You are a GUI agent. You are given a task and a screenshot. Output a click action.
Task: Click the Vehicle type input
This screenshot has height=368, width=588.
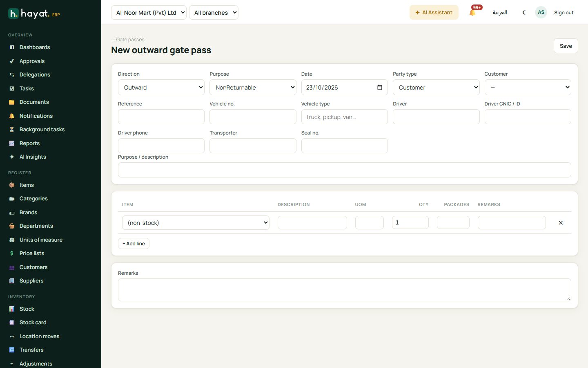click(344, 117)
